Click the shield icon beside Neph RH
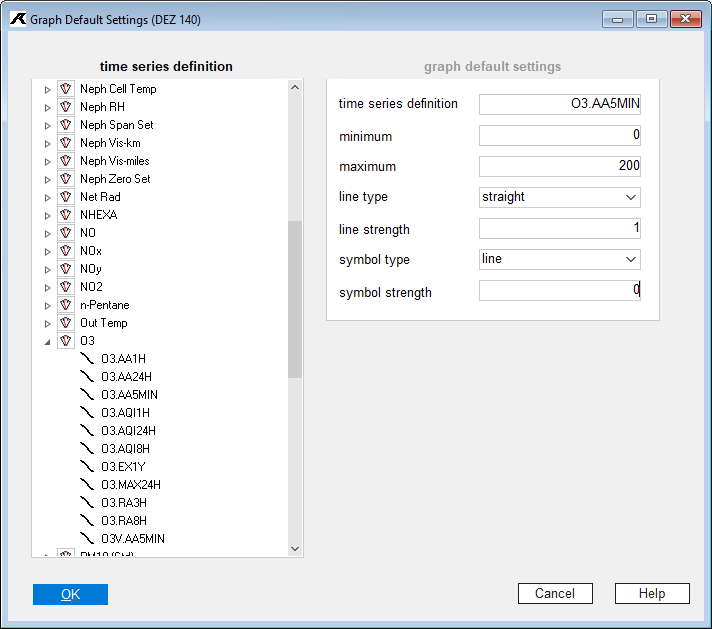The height and width of the screenshot is (629, 712). (x=66, y=107)
